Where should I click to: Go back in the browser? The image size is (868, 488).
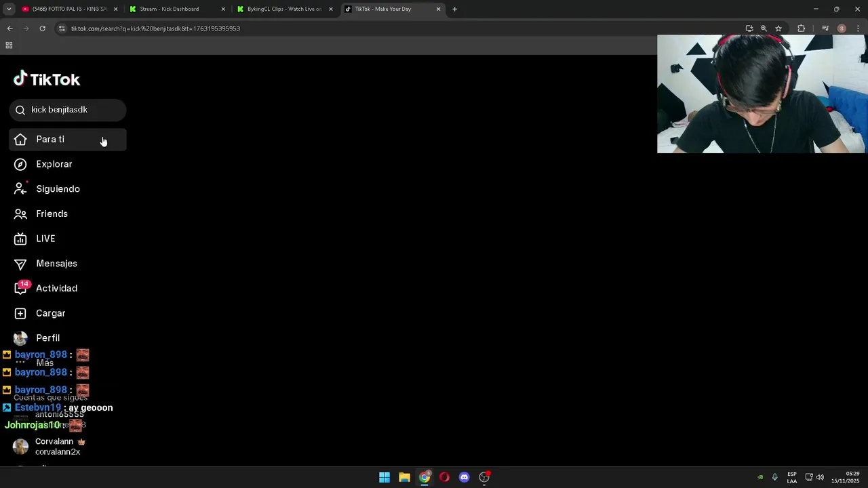9,28
